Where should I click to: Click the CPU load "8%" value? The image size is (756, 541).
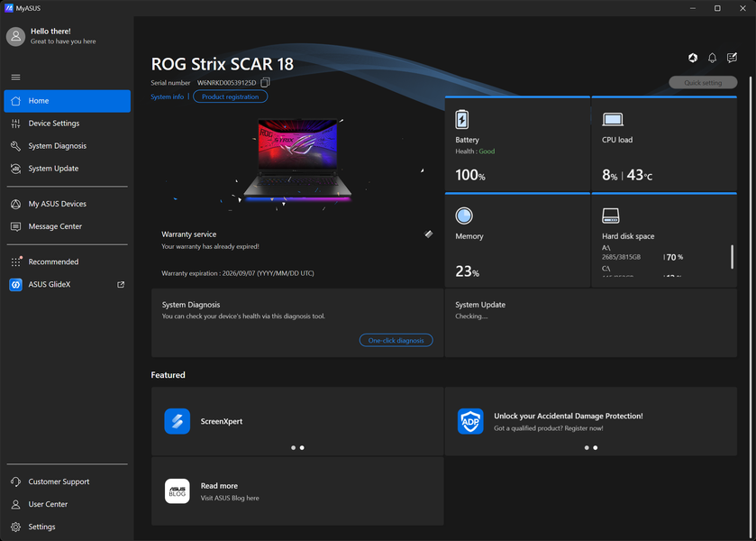(x=609, y=175)
